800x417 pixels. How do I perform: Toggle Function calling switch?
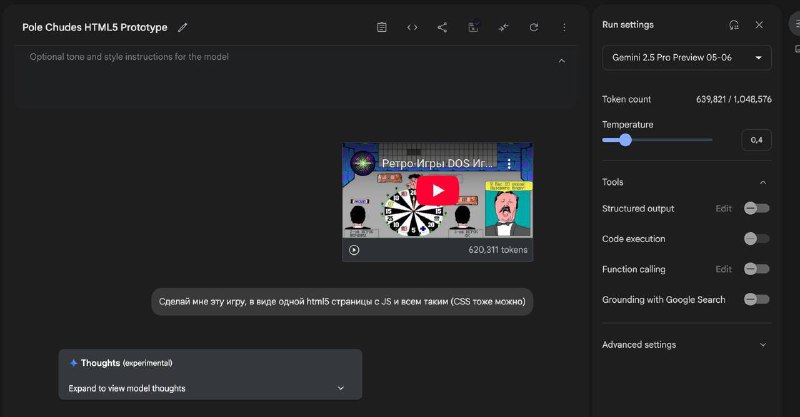757,269
